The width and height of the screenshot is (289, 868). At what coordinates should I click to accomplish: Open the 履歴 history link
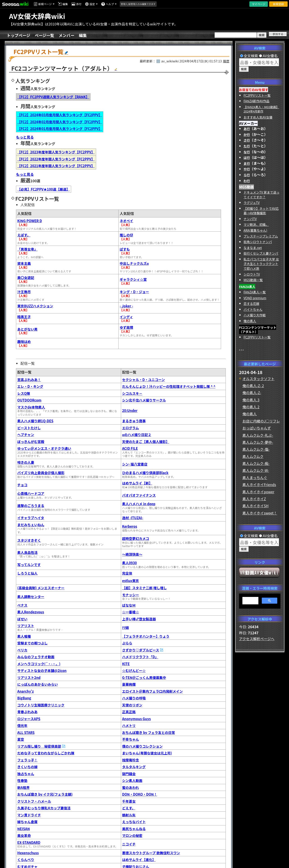226,61
